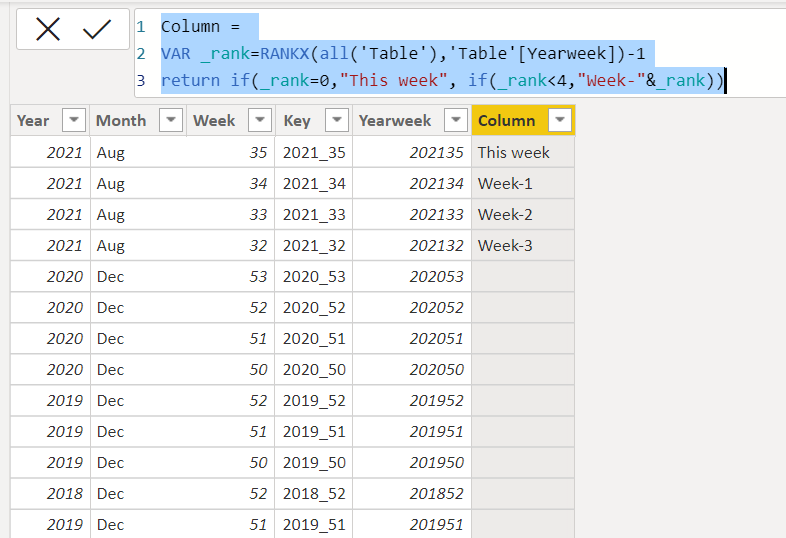Click Yearweek cell '202135'
The width and height of the screenshot is (786, 538).
click(412, 152)
